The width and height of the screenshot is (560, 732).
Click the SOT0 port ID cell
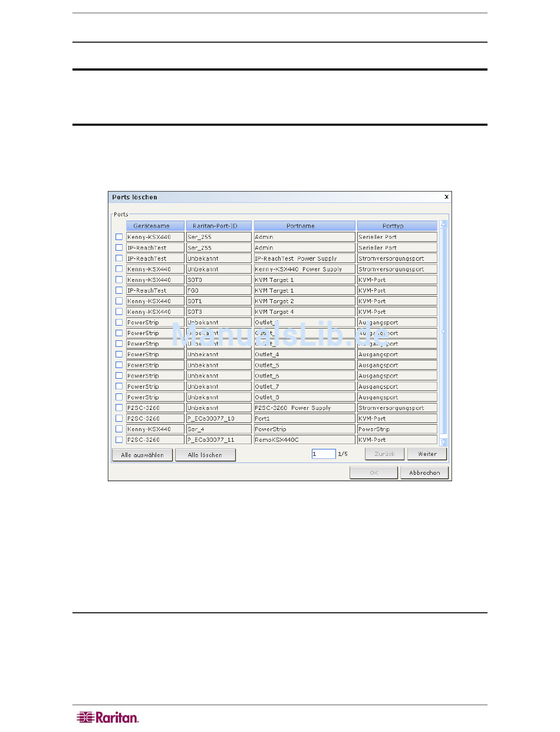[x=219, y=280]
